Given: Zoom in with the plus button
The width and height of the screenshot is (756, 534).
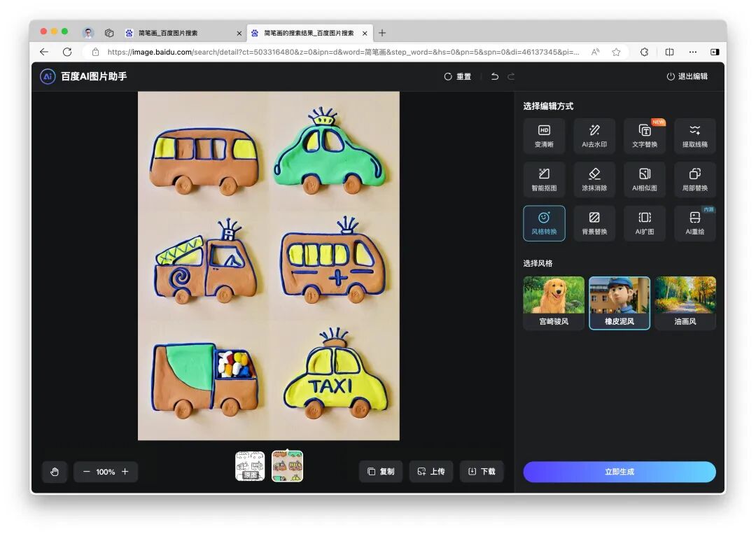Looking at the screenshot, I should (125, 472).
